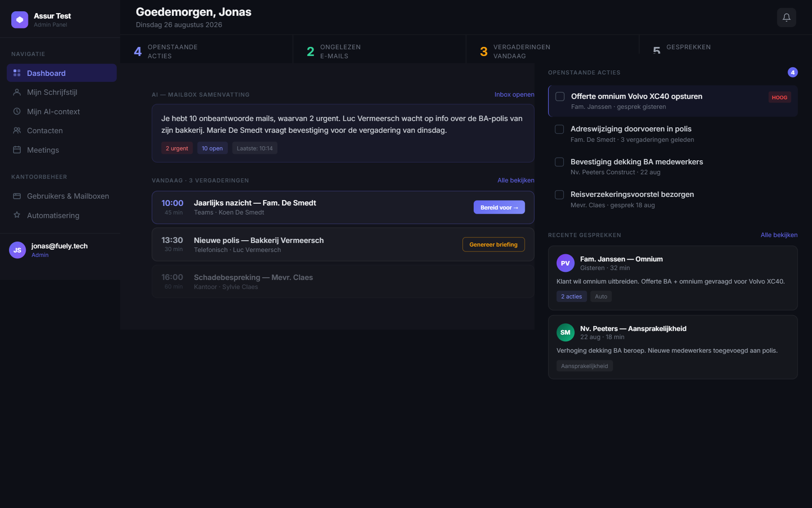Screen dimensions: 812x508
Task: Open the Nieuwe polis — Bakkerij Vermeersch meeting
Action: pyautogui.click(x=343, y=244)
